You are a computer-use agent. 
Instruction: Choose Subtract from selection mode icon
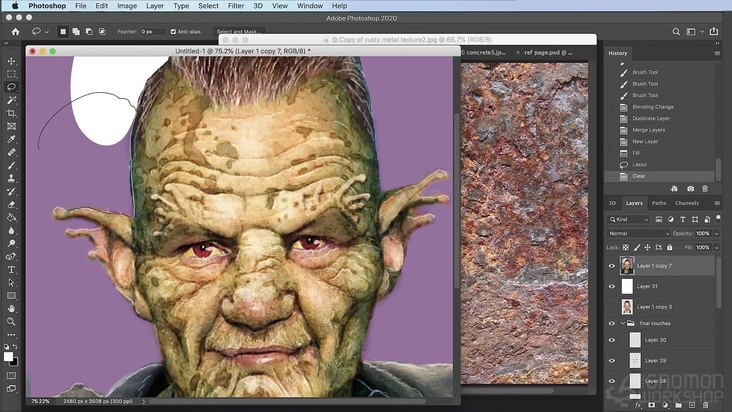[89, 32]
